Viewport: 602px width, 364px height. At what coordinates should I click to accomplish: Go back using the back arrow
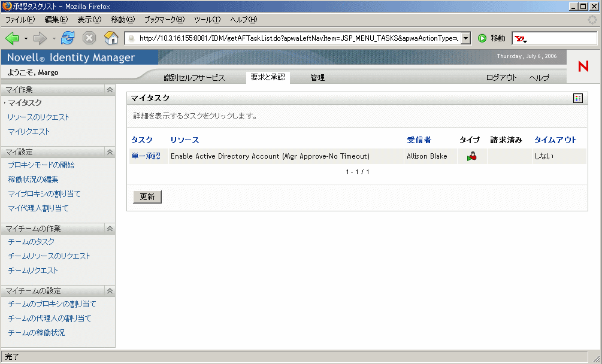11,38
